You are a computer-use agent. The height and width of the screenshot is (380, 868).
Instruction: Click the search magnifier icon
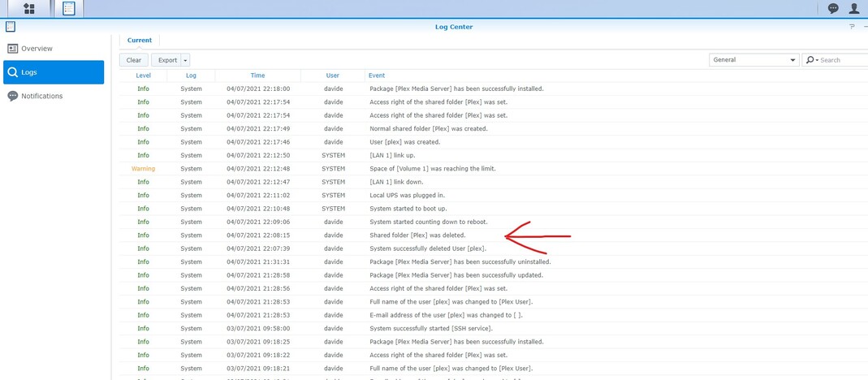(810, 60)
